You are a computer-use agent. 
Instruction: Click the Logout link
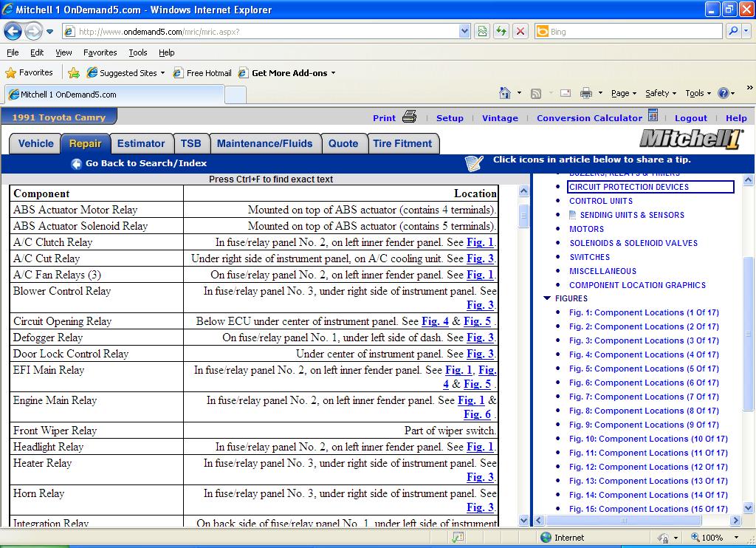(690, 118)
